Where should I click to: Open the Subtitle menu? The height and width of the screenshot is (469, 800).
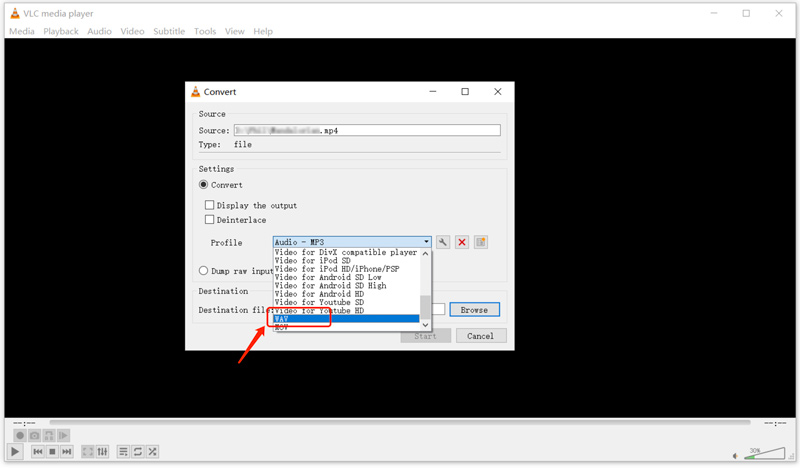169,31
